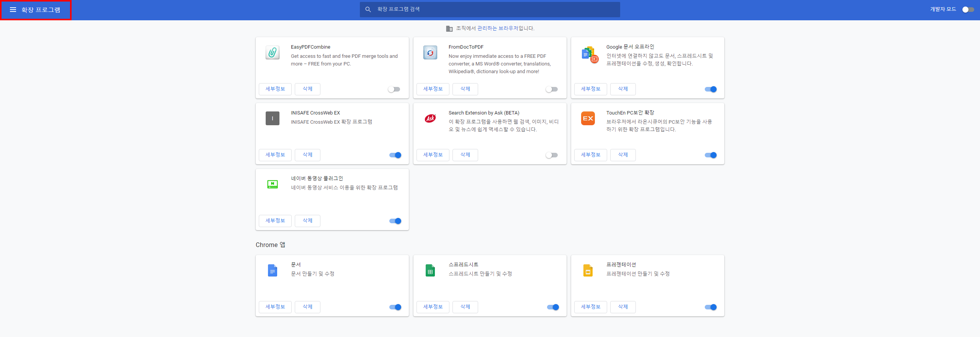The width and height of the screenshot is (980, 337).
Task: Click the 개발자 모드 label
Action: [x=943, y=9]
